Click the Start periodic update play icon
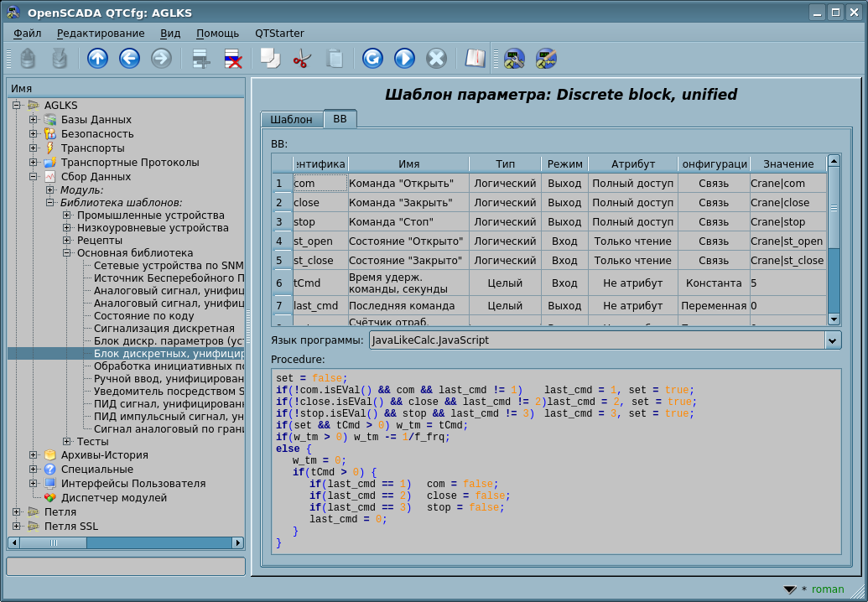The height and width of the screenshot is (602, 868). (x=404, y=59)
